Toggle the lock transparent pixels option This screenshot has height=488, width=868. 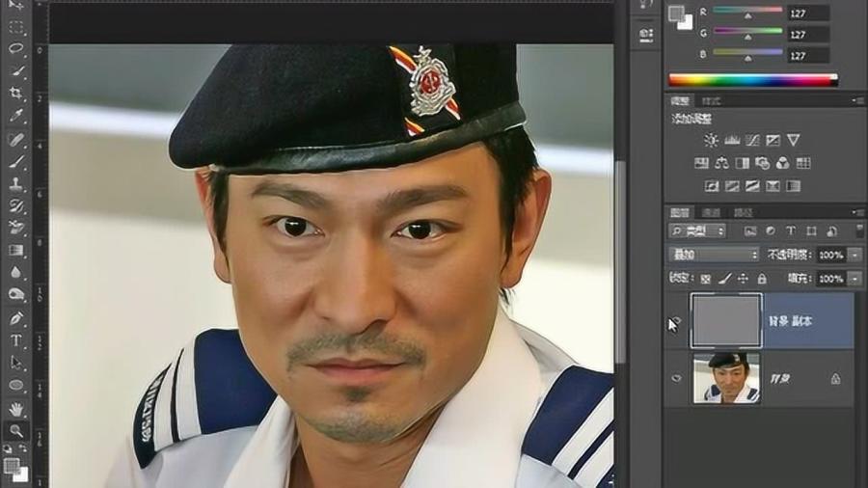click(706, 278)
